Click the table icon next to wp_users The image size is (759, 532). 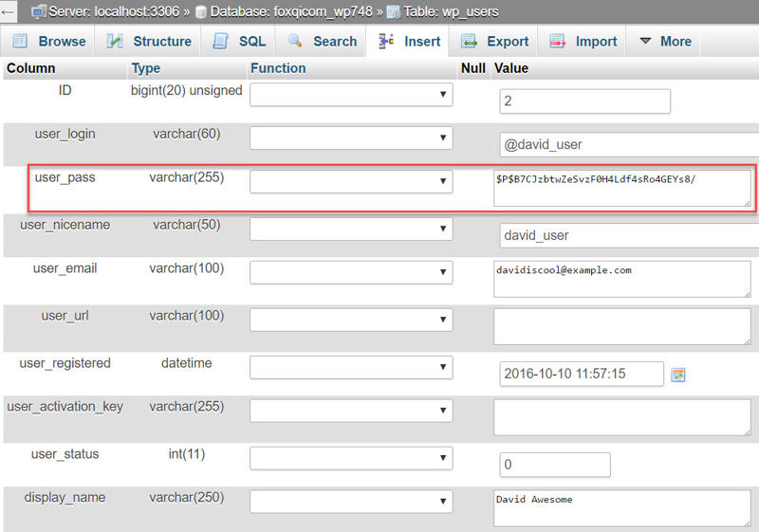[x=394, y=12]
